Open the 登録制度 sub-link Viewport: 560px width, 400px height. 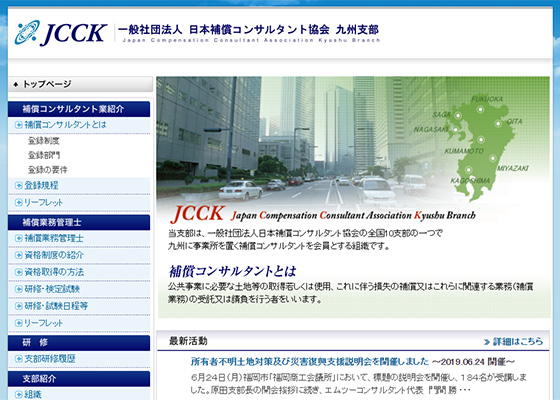tap(44, 141)
